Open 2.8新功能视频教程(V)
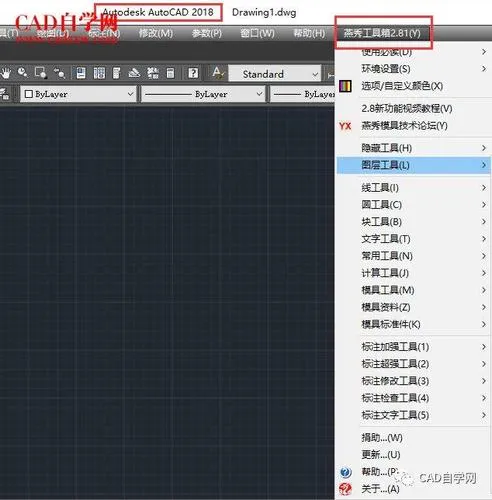492x500 pixels. [413, 108]
